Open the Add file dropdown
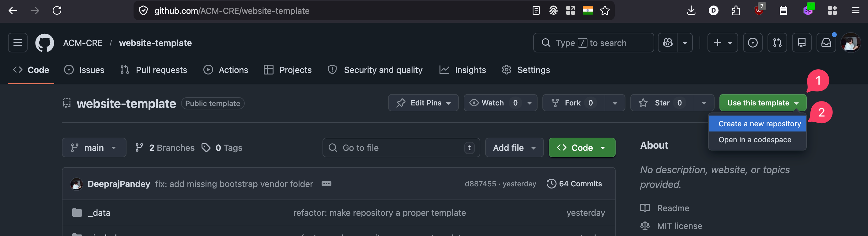 click(x=514, y=148)
